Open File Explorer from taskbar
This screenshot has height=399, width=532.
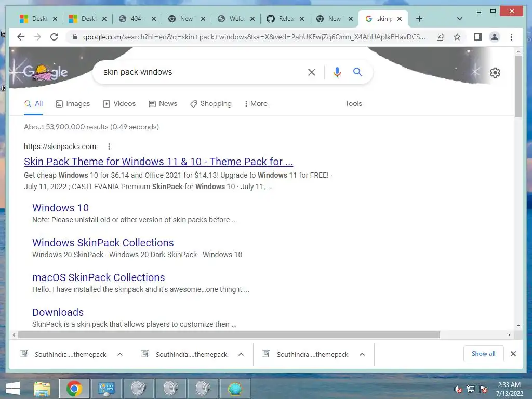(x=42, y=389)
